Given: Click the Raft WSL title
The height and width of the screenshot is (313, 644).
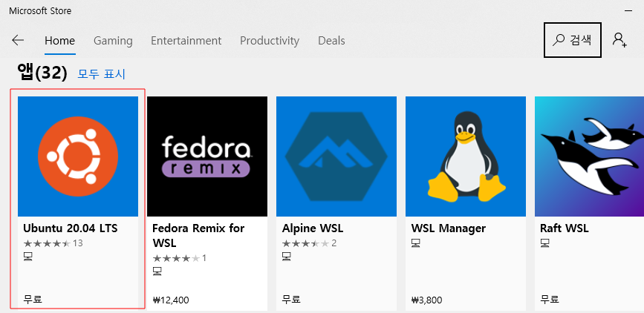Looking at the screenshot, I should (565, 228).
